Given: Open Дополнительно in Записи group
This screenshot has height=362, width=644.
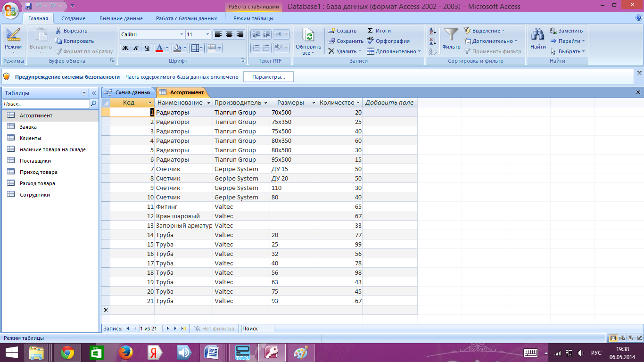Looking at the screenshot, I should pos(394,51).
